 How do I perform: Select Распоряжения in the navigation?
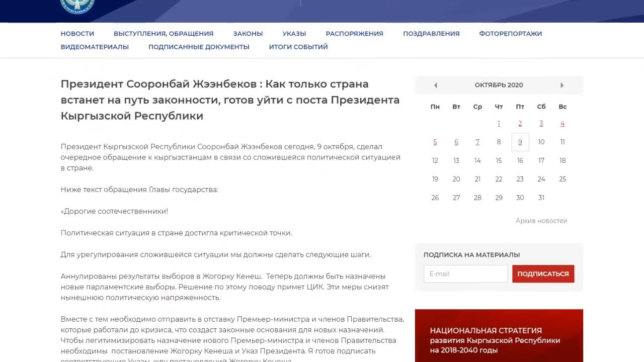[354, 34]
